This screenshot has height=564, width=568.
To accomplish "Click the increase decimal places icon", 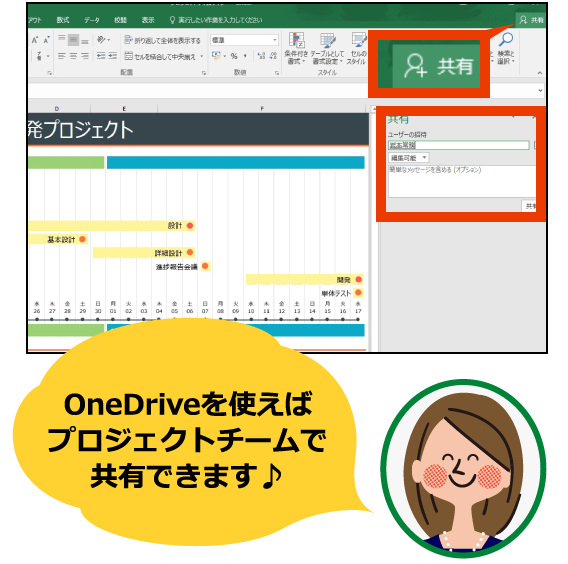I will click(x=261, y=56).
